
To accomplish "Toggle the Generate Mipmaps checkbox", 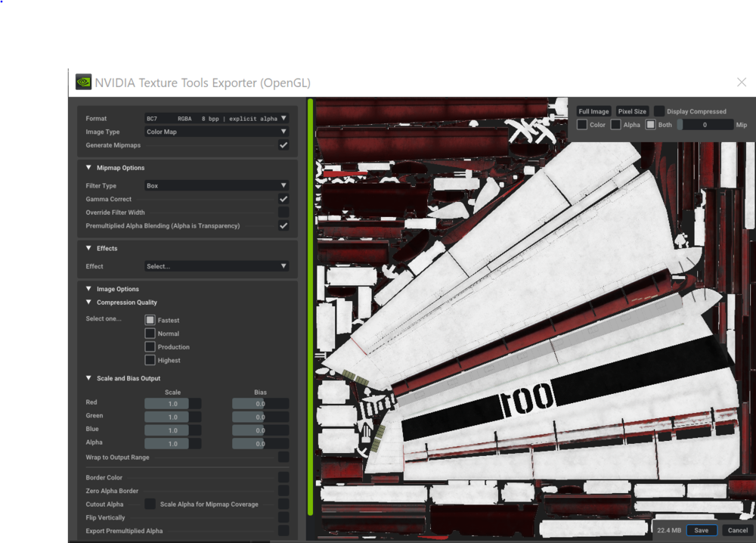I will point(283,145).
